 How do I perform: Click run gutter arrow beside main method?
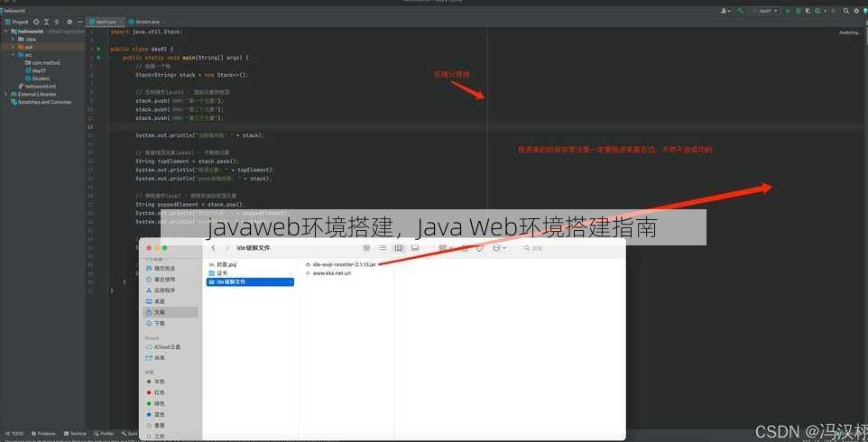pyautogui.click(x=98, y=58)
